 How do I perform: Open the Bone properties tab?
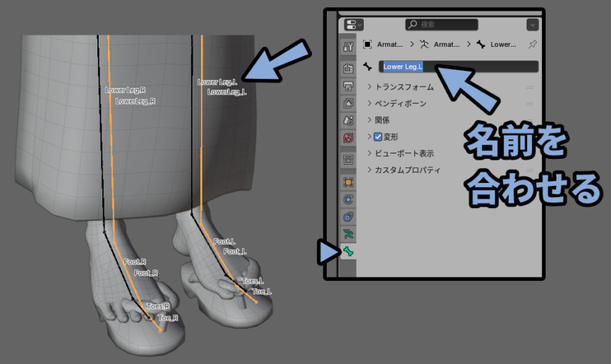[x=348, y=252]
